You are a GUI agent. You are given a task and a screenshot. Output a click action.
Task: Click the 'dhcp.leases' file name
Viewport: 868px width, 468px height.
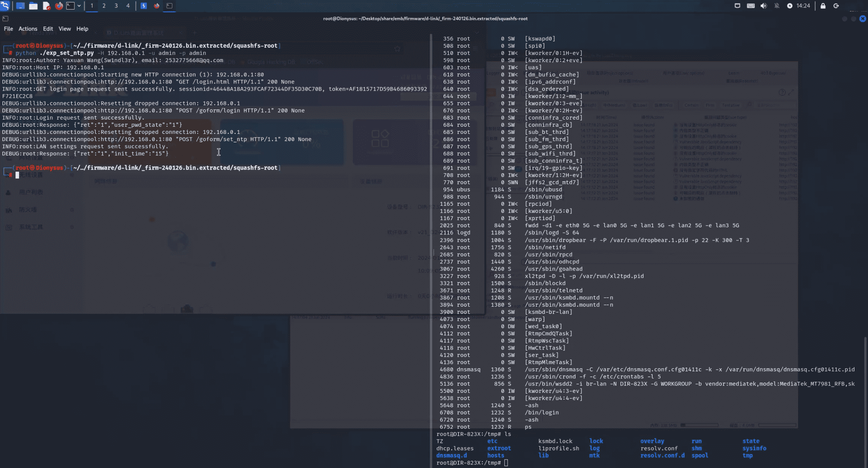coord(455,448)
